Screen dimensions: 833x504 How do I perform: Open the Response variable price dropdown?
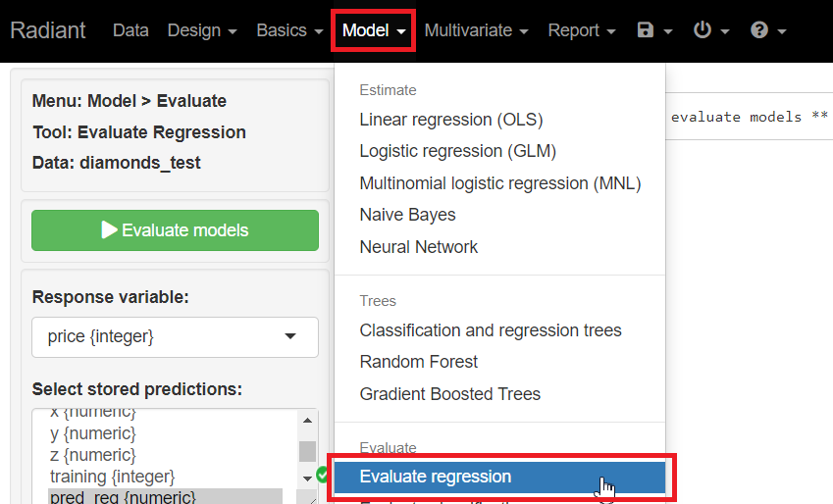175,337
